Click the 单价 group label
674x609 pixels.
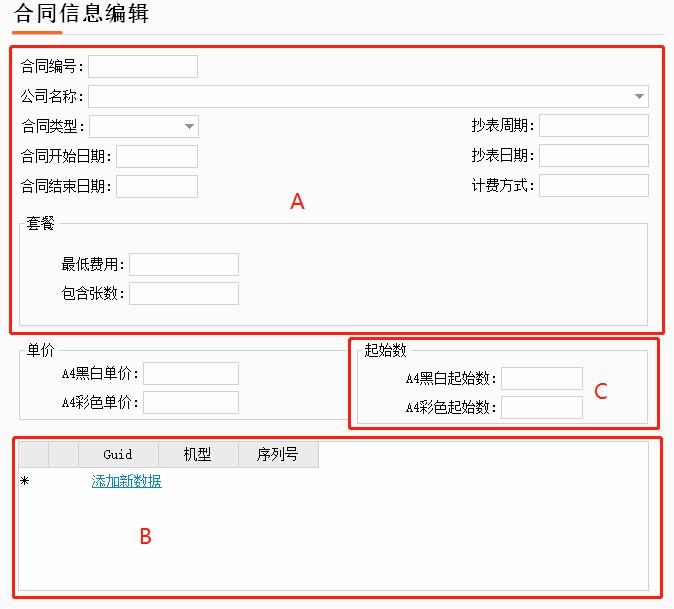[x=40, y=350]
